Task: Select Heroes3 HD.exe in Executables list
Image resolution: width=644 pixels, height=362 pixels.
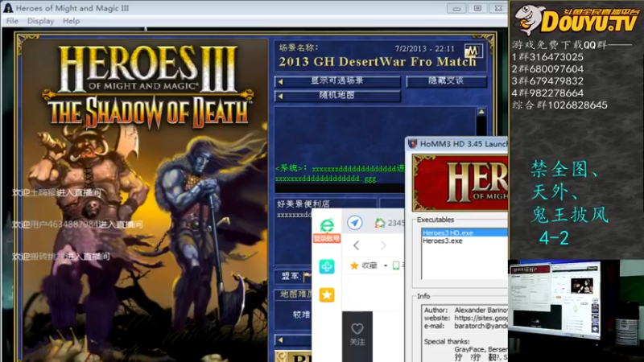Action: coord(464,232)
